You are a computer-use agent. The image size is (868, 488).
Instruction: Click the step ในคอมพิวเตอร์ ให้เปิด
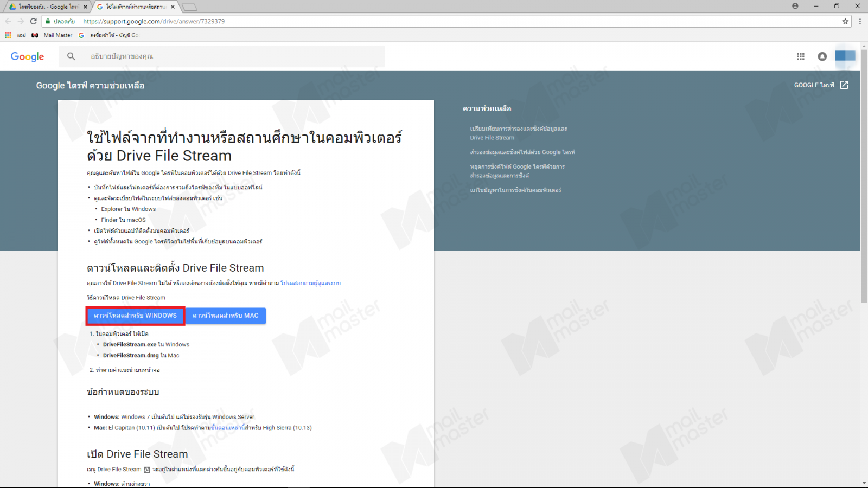[122, 334]
